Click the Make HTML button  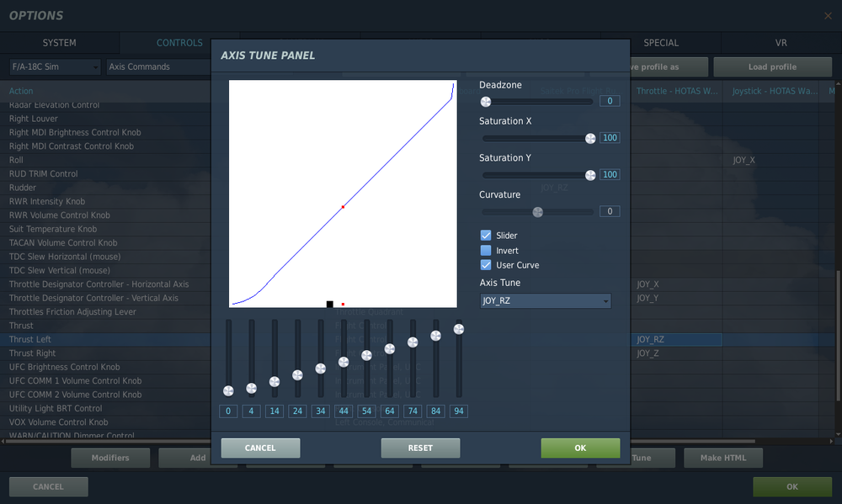point(722,458)
